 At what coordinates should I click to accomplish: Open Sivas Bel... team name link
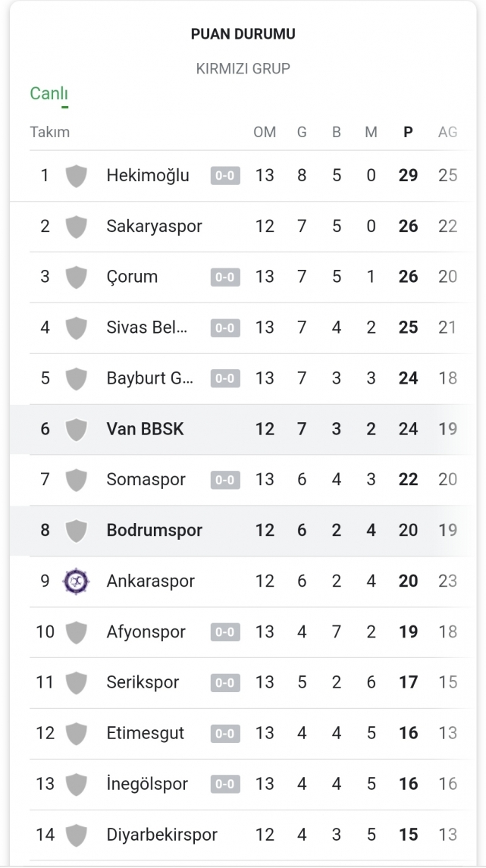click(x=147, y=327)
